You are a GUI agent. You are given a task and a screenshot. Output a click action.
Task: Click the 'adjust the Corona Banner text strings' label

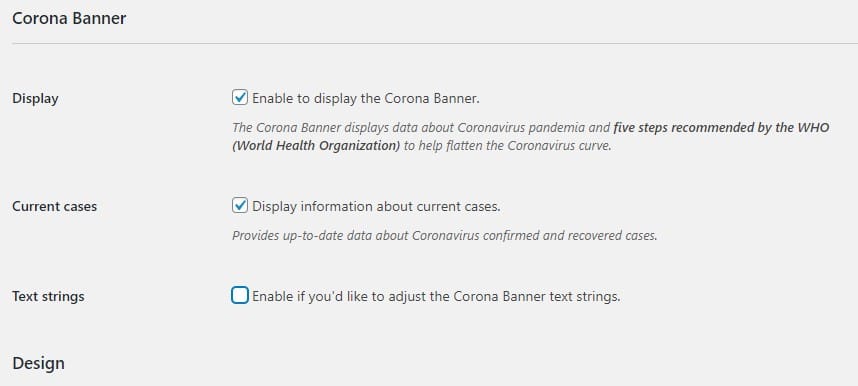511,296
